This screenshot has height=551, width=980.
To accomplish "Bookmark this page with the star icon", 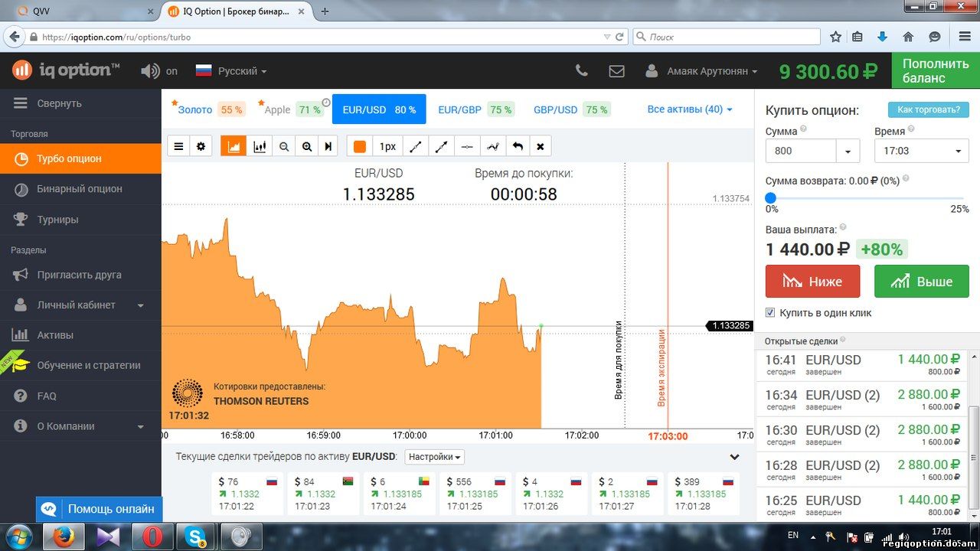I will click(835, 37).
